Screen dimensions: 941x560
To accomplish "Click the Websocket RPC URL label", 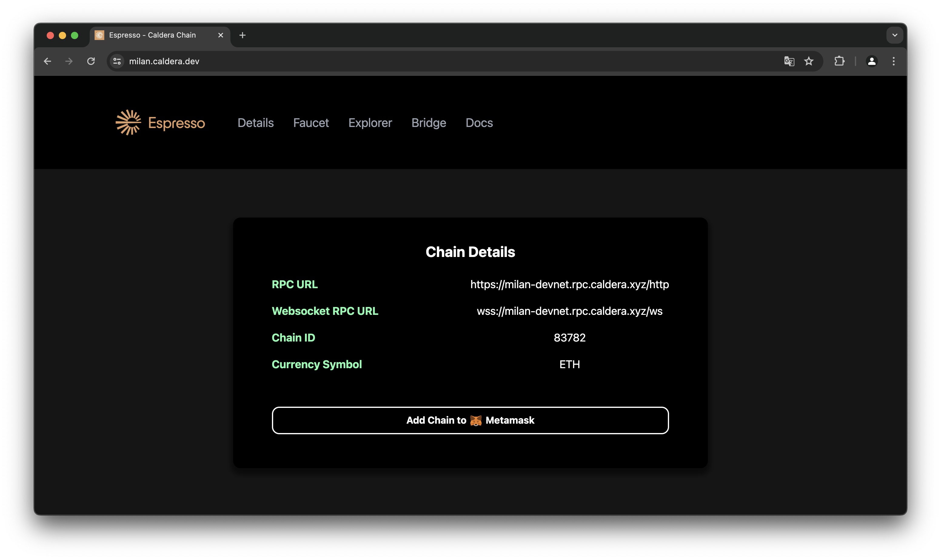I will (x=325, y=311).
